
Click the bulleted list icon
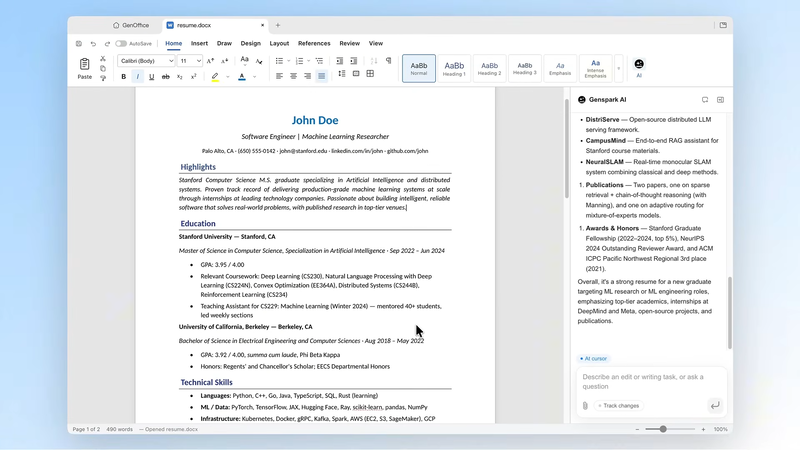click(x=279, y=61)
